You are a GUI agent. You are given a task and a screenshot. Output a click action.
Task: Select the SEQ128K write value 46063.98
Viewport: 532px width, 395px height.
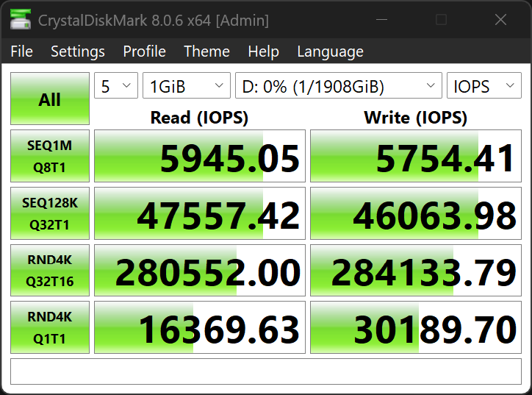click(416, 213)
